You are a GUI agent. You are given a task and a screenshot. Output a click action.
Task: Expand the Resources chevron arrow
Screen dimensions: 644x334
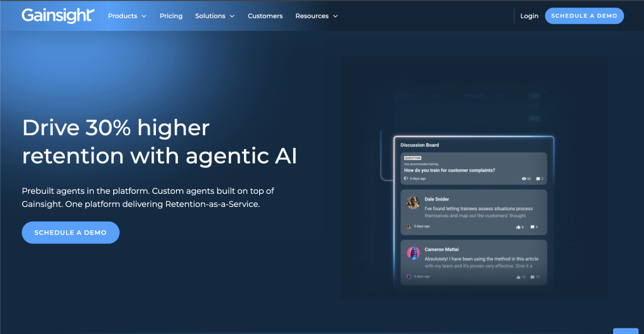tap(335, 16)
